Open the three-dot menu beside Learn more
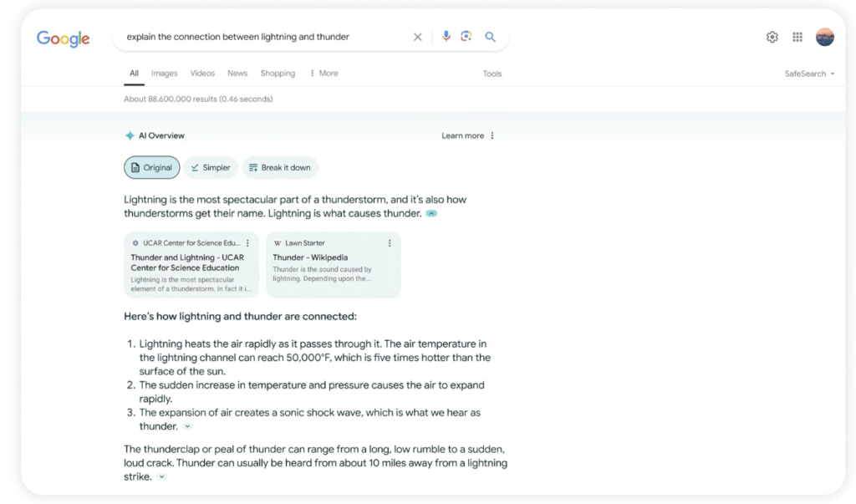This screenshot has width=856, height=504. pyautogui.click(x=492, y=135)
